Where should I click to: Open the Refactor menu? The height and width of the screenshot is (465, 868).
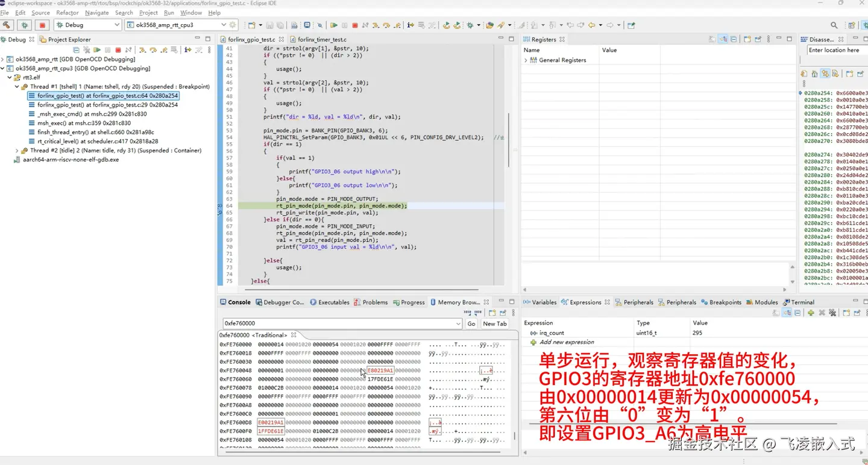coord(67,13)
